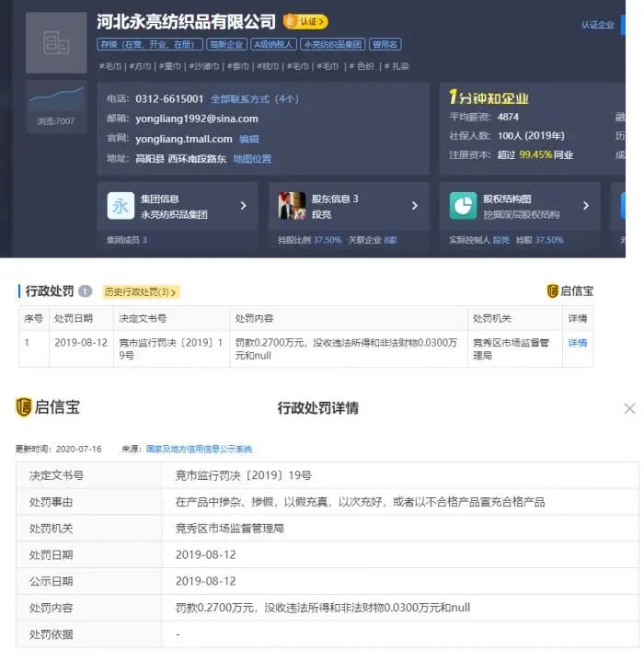Click the 1分钟知企业 heading
The image size is (644, 661).
click(x=489, y=97)
